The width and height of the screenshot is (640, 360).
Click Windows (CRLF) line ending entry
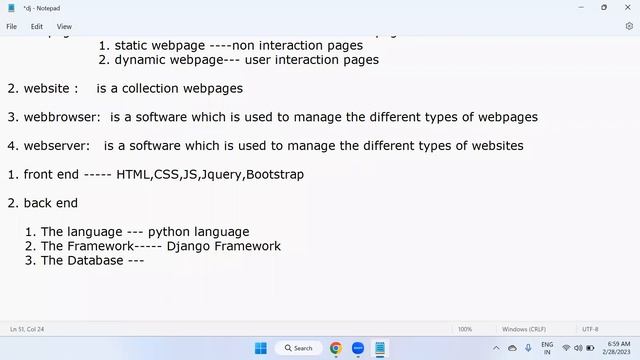click(524, 329)
